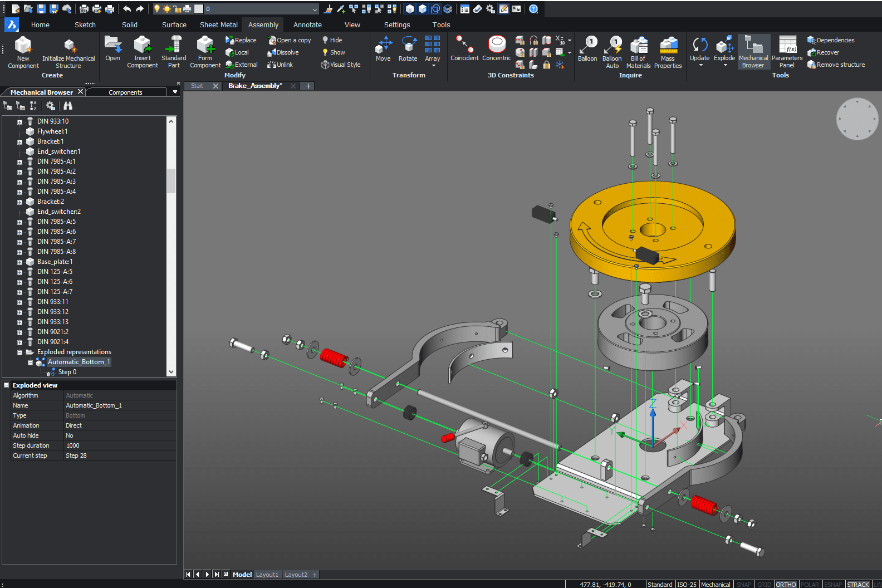Open the Bill of Materials tool
The height and width of the screenshot is (588, 882).
click(638, 47)
